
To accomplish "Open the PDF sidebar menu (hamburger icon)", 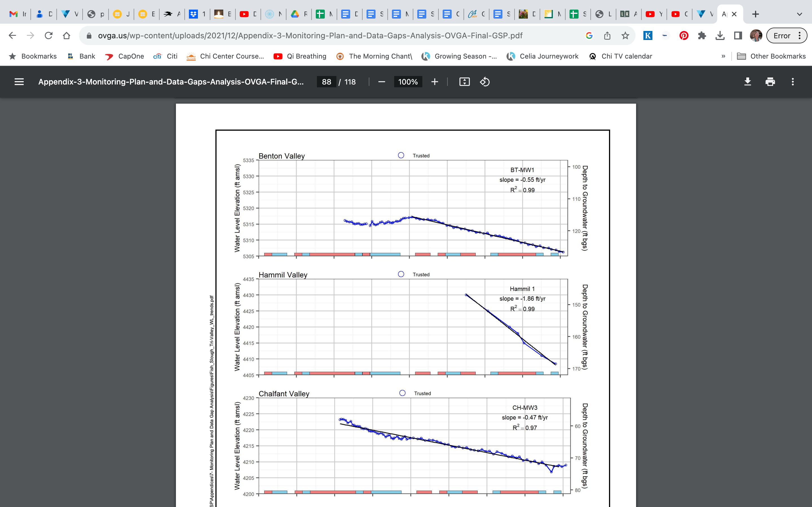I will [19, 82].
